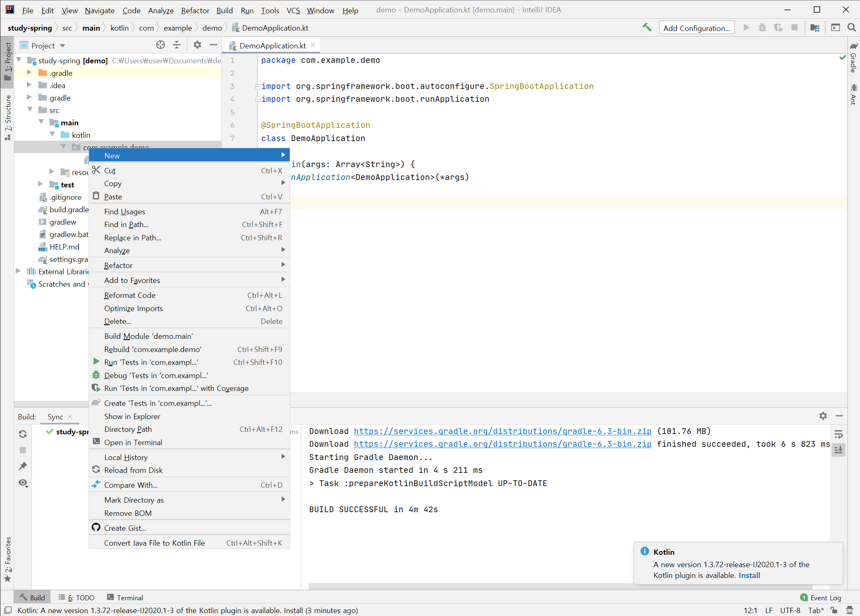Click Collapse All icon in Project panel

[x=177, y=45]
